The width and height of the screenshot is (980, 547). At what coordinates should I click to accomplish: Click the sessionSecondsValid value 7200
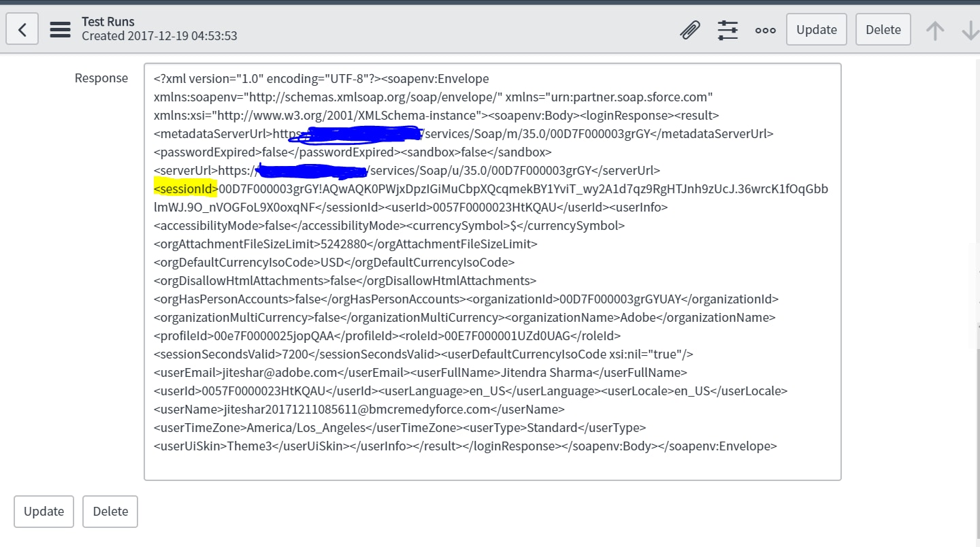[295, 354]
